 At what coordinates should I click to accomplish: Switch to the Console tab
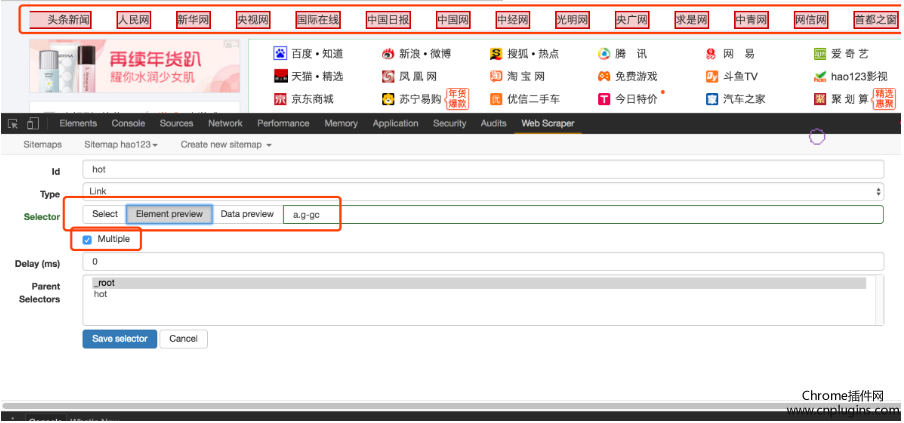pos(128,123)
